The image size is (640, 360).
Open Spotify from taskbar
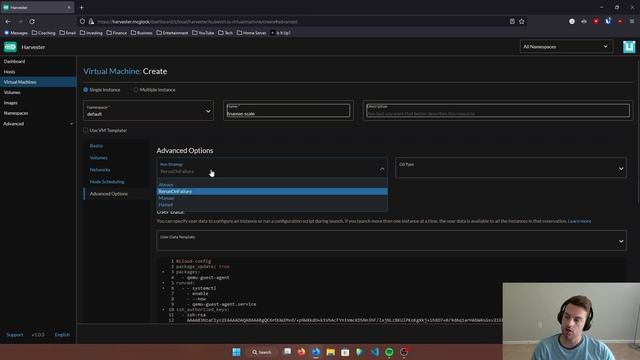pos(389,352)
